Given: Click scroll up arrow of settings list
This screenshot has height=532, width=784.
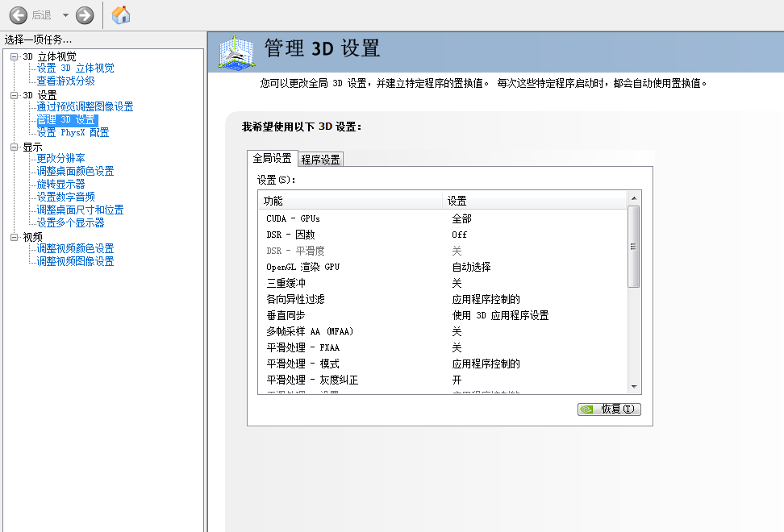Looking at the screenshot, I should (633, 198).
